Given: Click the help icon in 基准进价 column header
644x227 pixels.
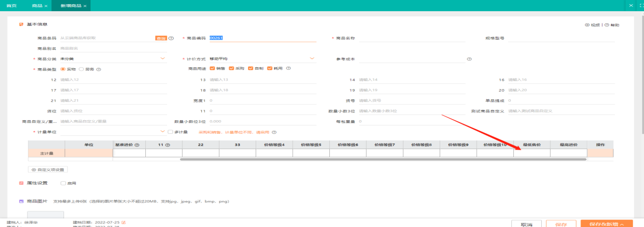Looking at the screenshot, I should pos(137,145).
